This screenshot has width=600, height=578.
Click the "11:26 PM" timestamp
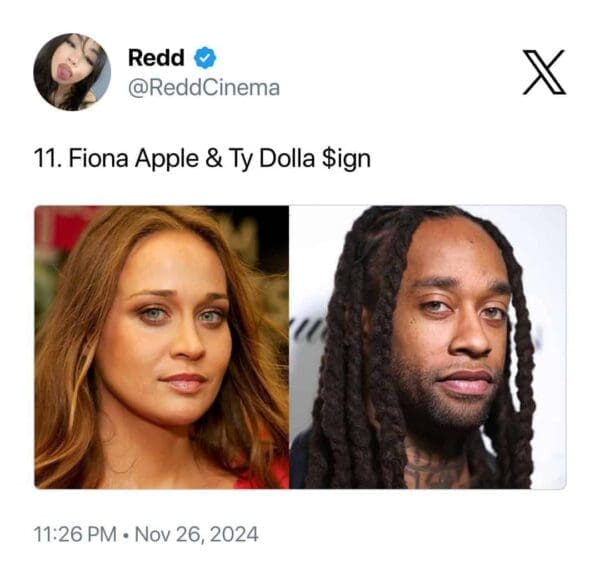point(75,534)
